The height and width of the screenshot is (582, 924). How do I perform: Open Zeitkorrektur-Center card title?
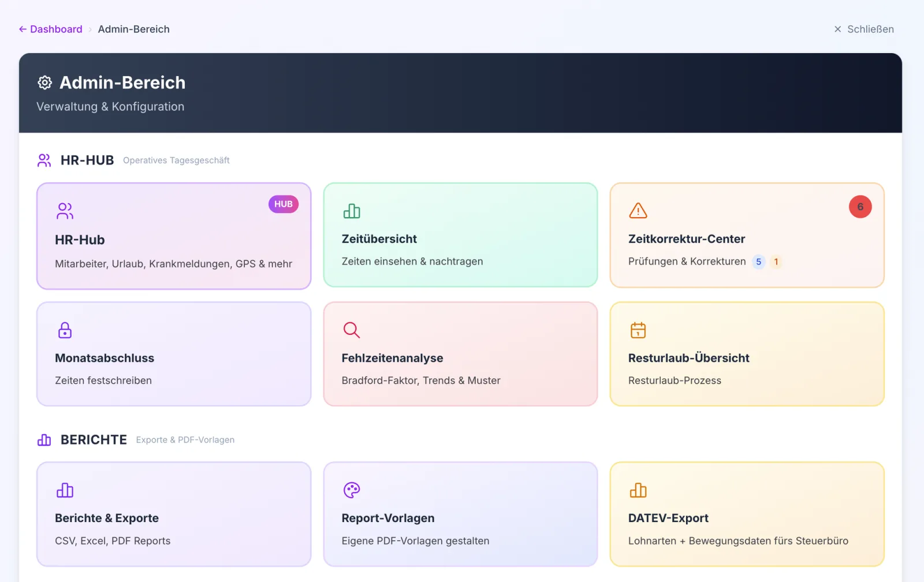pyautogui.click(x=687, y=239)
